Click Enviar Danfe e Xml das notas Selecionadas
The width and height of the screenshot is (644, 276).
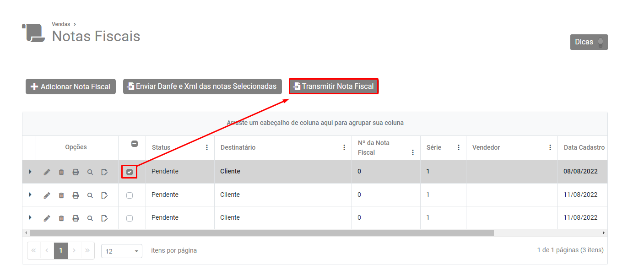click(x=202, y=87)
